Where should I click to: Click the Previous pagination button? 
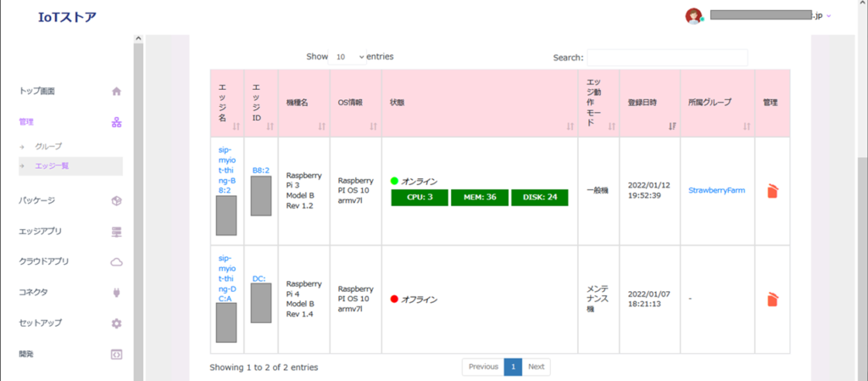[483, 367]
